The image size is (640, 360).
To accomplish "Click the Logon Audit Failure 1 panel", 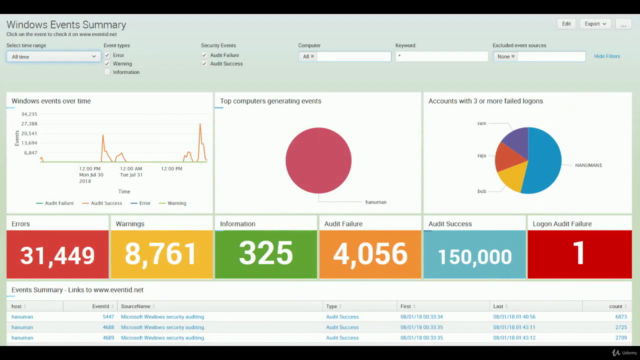I will tap(580, 254).
